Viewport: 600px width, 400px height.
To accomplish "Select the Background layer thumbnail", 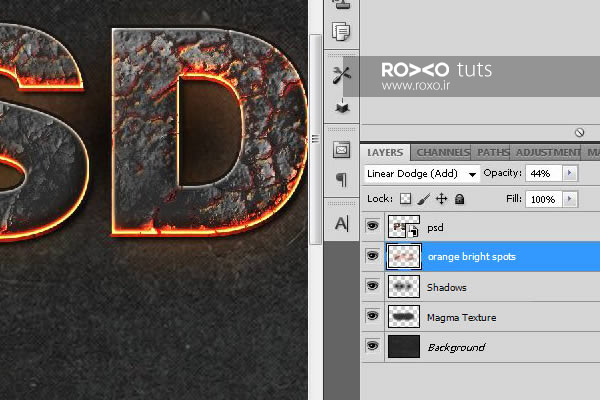I will (404, 346).
